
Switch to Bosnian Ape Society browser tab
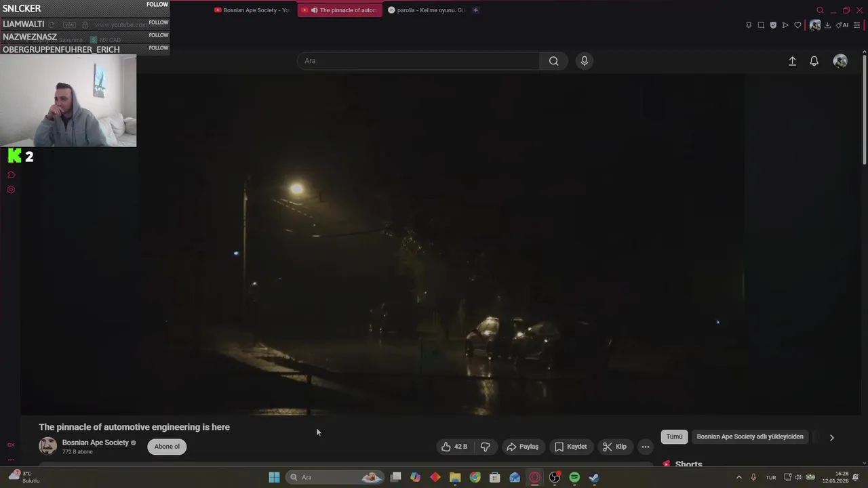[x=252, y=10]
